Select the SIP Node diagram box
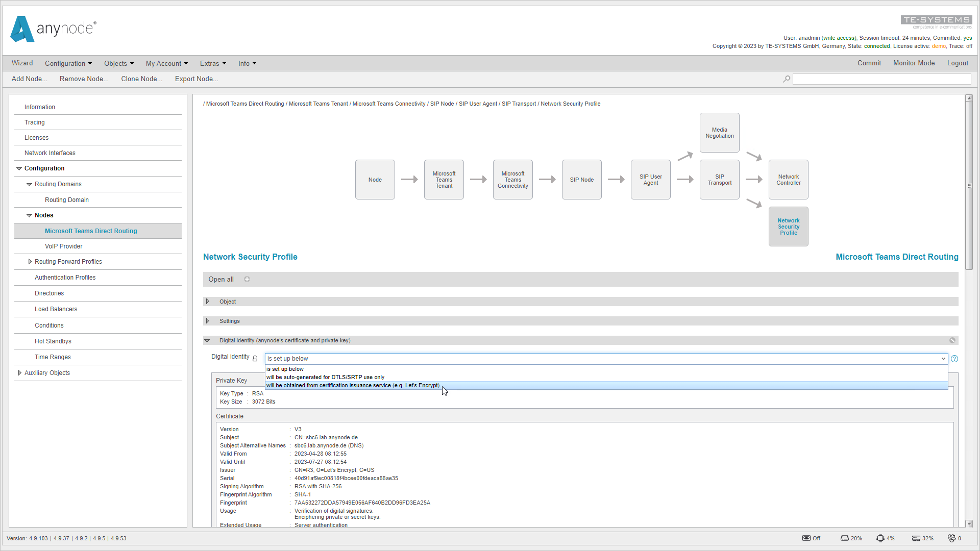This screenshot has width=980, height=551. (x=582, y=180)
